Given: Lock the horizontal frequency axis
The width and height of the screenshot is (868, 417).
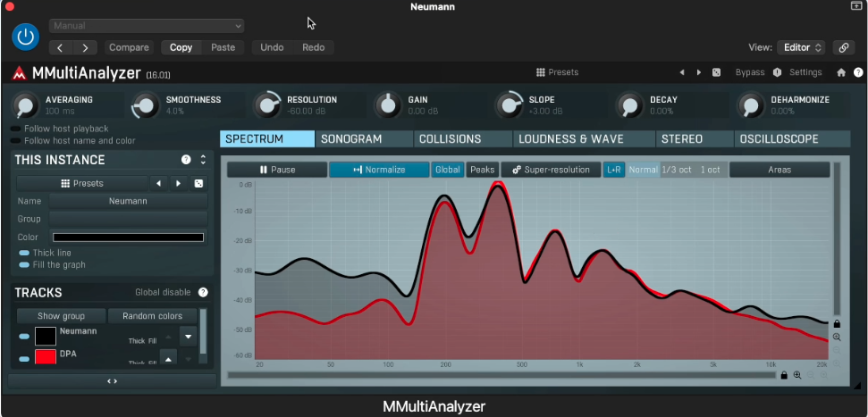Looking at the screenshot, I should [x=784, y=375].
